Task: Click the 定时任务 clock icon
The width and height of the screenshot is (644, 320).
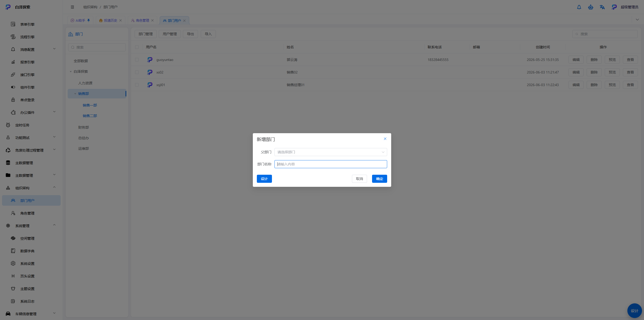Action: pos(8,125)
